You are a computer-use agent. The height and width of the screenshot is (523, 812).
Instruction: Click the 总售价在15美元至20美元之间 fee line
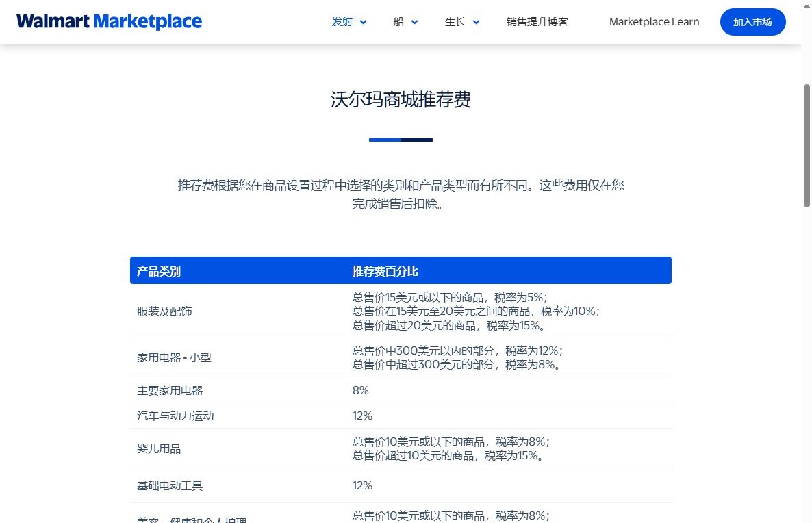[477, 311]
